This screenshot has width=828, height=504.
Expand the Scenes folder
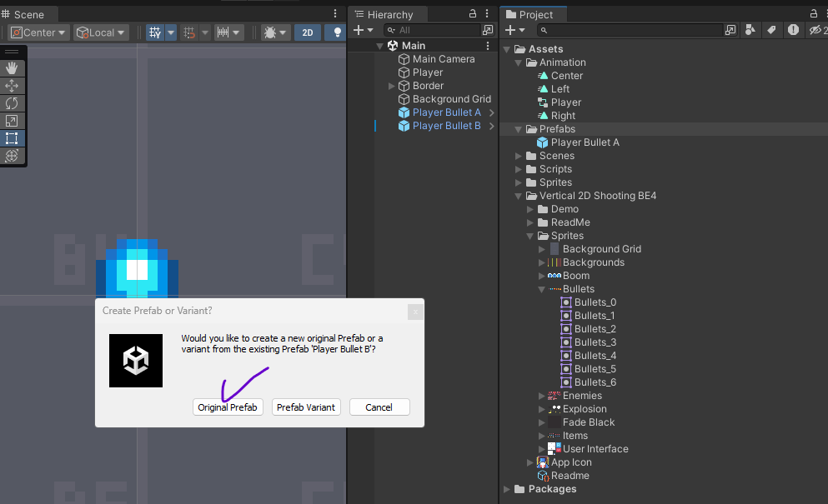518,156
